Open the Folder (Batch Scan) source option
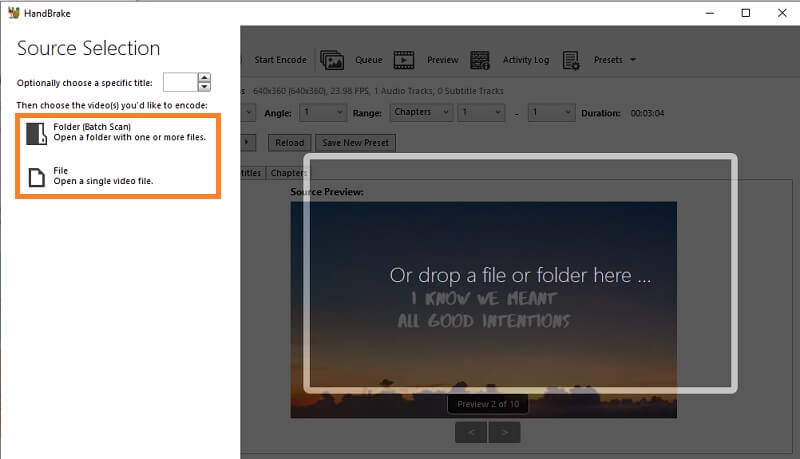The image size is (800, 459). (x=115, y=132)
